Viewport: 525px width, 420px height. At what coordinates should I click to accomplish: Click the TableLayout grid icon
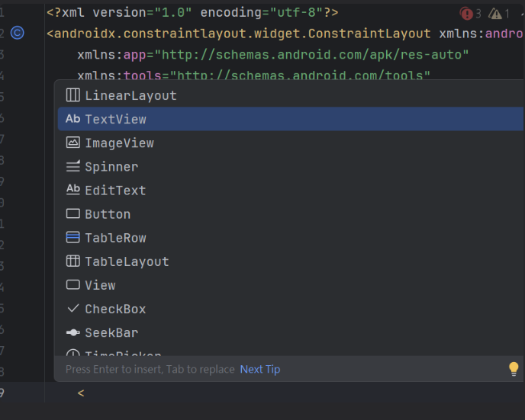pyautogui.click(x=73, y=261)
